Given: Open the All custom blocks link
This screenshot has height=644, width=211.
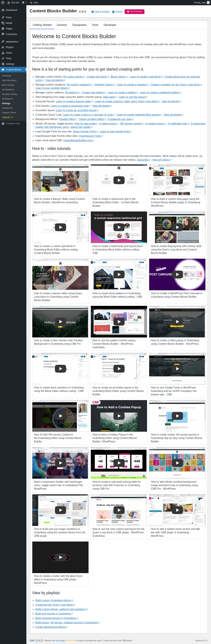Looking at the screenshot, I should [x=74, y=77].
